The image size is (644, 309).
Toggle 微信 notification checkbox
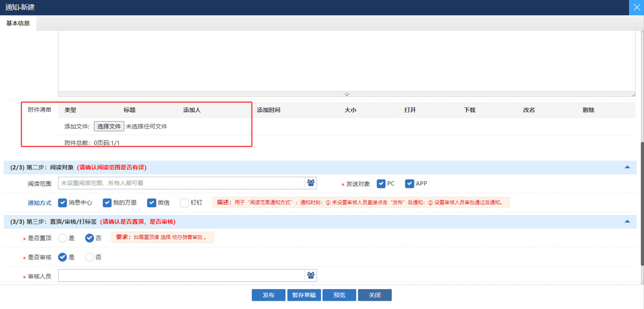click(x=151, y=203)
